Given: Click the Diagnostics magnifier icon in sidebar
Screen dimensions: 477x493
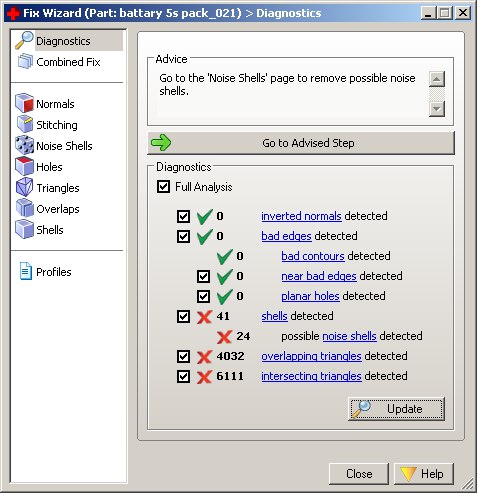Looking at the screenshot, I should pyautogui.click(x=24, y=40).
